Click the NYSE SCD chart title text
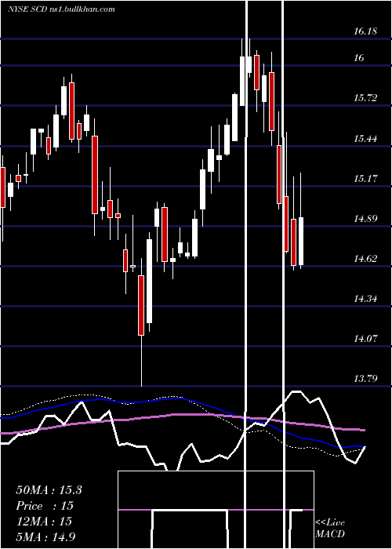 [x=61, y=9]
